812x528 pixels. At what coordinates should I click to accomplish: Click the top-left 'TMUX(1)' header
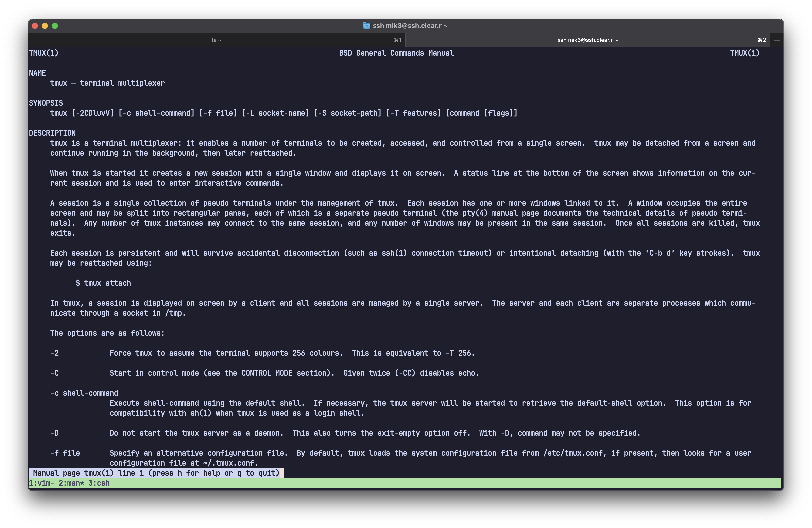coord(44,53)
